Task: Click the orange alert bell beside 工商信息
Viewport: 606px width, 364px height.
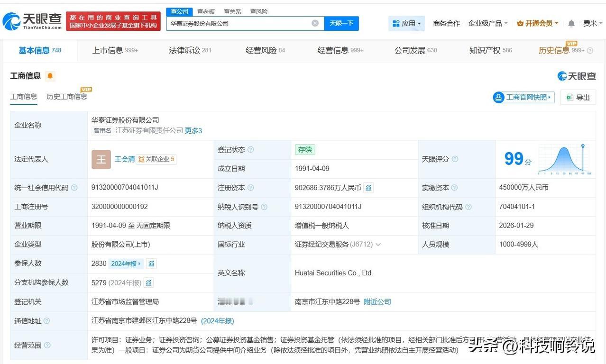Action: tap(50, 76)
